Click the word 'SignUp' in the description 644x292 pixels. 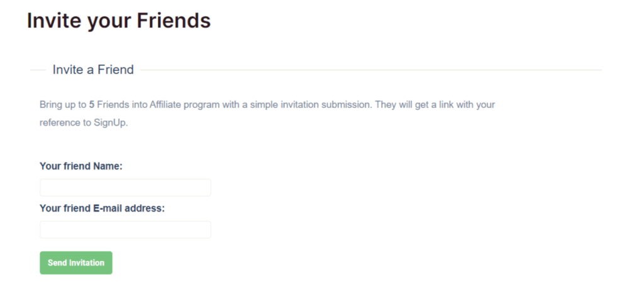pos(111,122)
